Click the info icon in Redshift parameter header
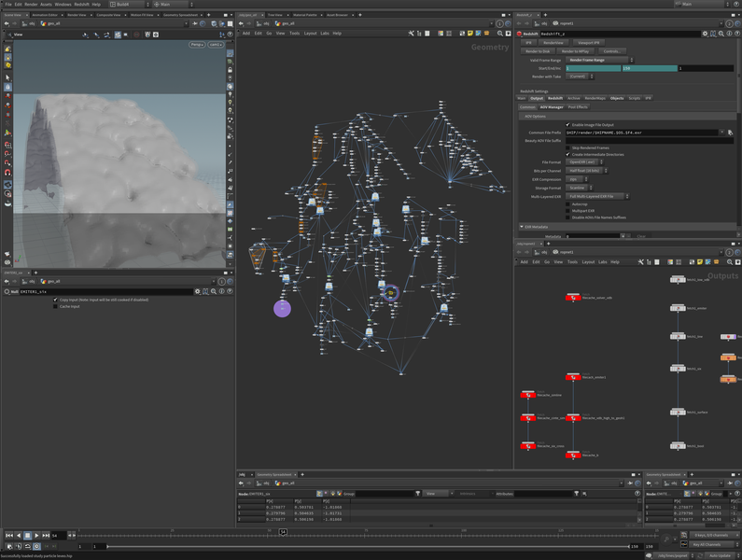The height and width of the screenshot is (560, 742). [729, 34]
